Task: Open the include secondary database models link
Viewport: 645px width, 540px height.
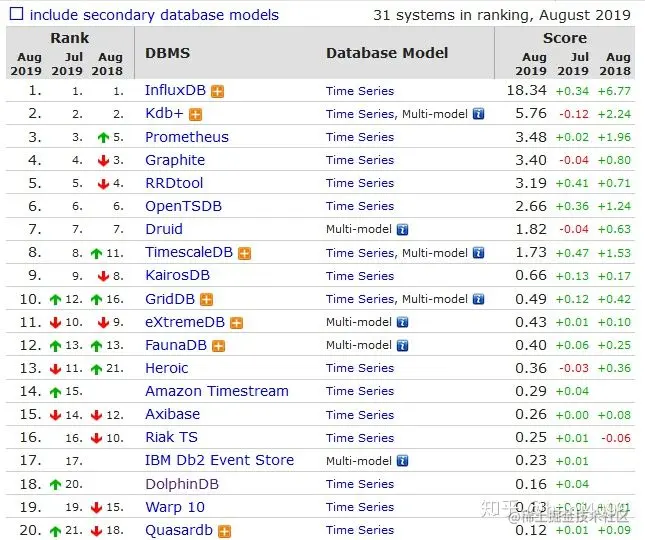Action: point(154,15)
